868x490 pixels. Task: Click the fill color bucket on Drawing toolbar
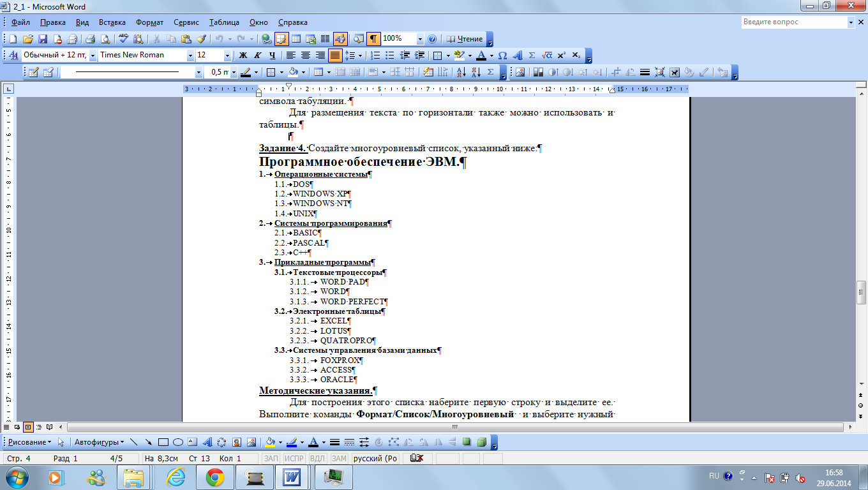tap(270, 442)
